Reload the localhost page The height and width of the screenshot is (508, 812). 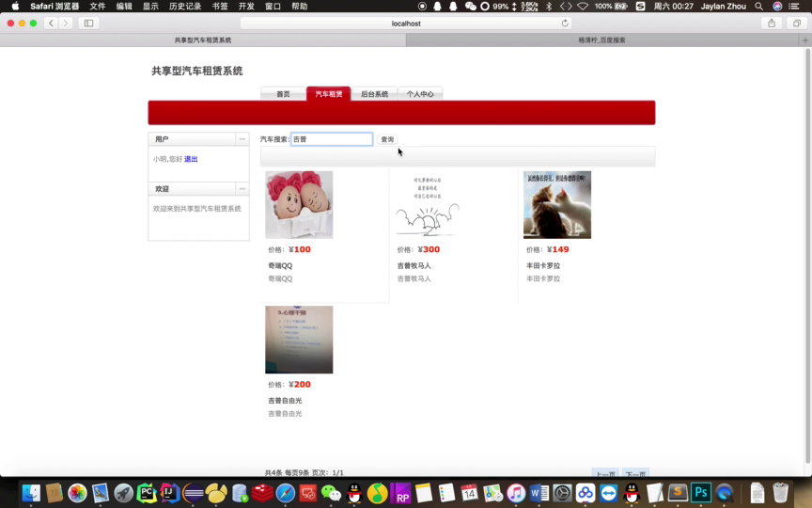565,24
